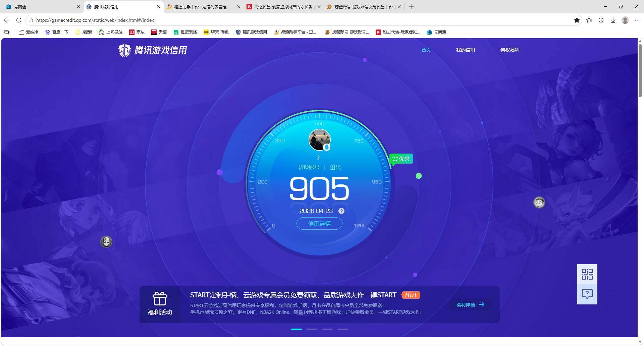644x346 pixels.
Task: Click the help feedback bubble icon
Action: tap(587, 294)
